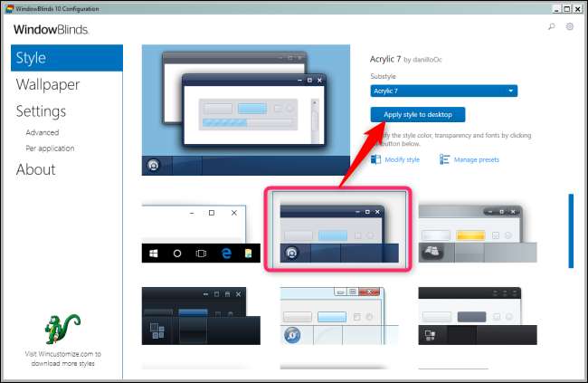This screenshot has height=383, width=588.
Task: Open the settings gear icon
Action: tap(570, 26)
